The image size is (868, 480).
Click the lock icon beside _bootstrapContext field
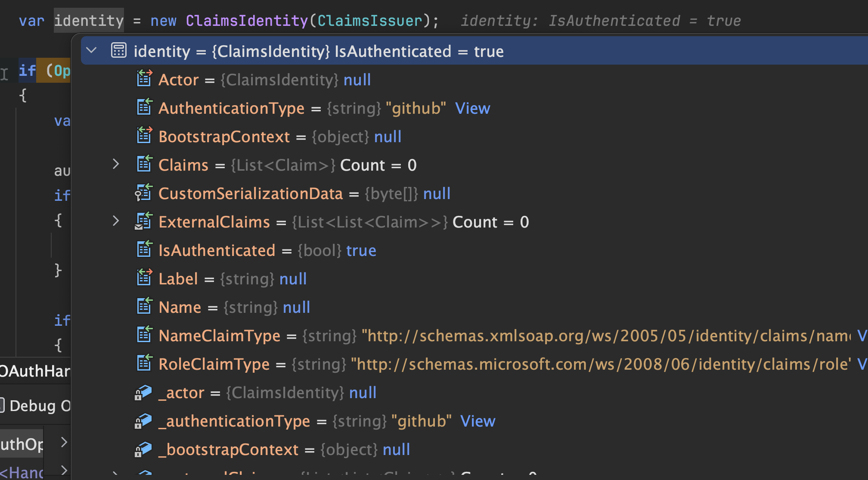[144, 449]
